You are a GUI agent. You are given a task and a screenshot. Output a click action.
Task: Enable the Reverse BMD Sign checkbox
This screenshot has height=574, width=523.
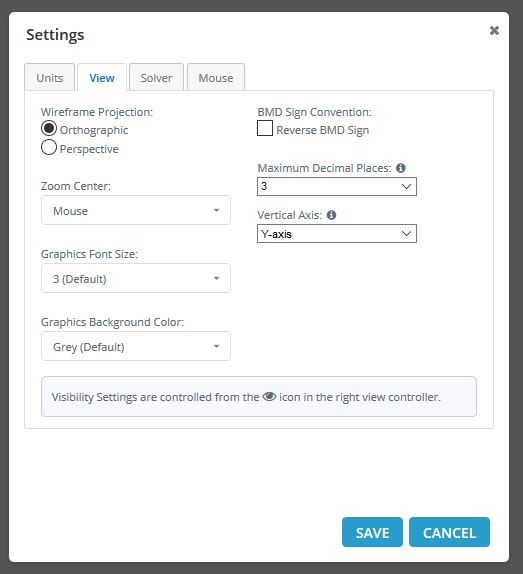click(x=265, y=128)
